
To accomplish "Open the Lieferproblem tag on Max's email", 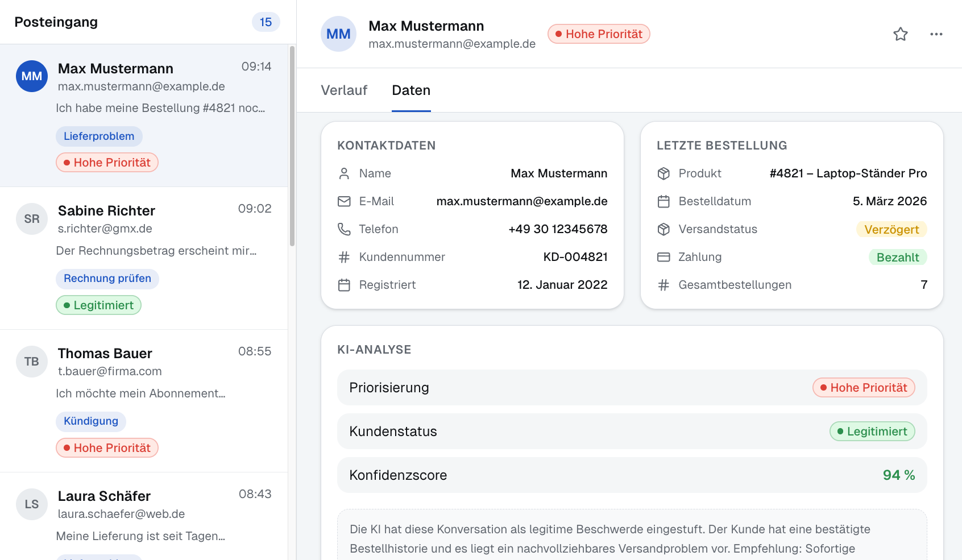I will click(98, 136).
